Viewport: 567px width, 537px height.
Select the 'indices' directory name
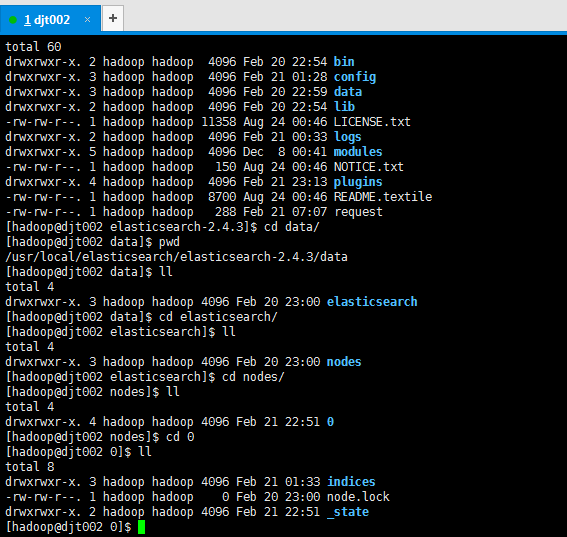point(351,482)
